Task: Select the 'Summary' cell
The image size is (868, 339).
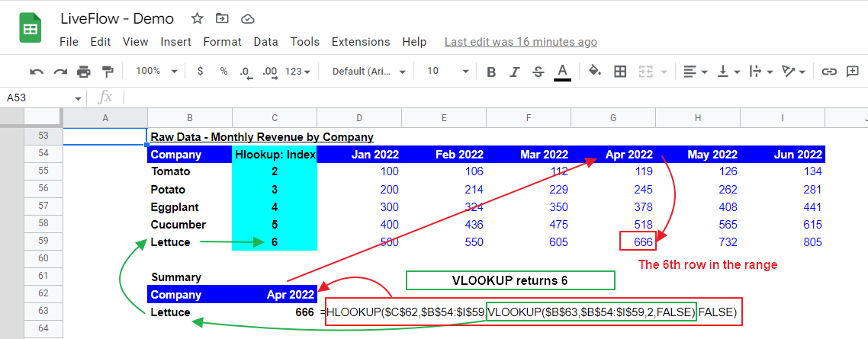Action: (189, 277)
